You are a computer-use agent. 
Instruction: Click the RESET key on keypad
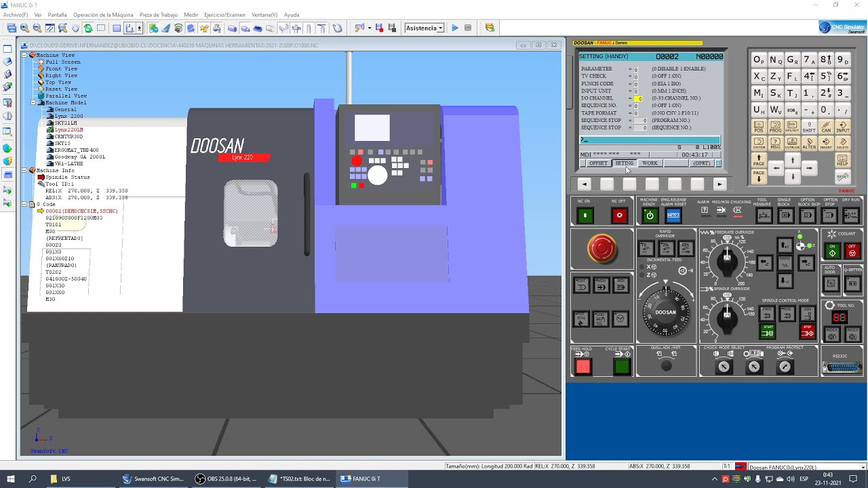(x=842, y=177)
